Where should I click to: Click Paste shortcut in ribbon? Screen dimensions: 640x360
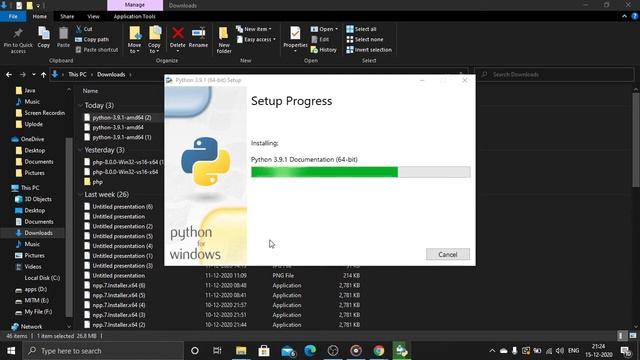click(97, 50)
